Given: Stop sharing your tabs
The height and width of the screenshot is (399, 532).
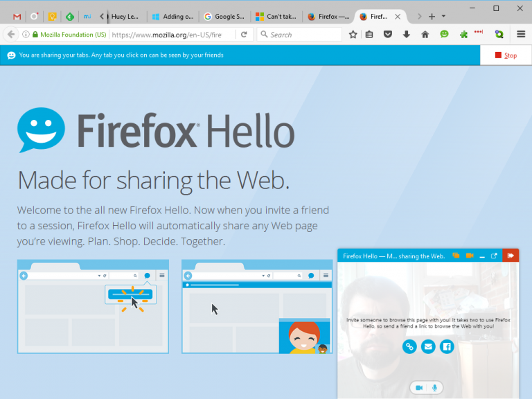Looking at the screenshot, I should coord(506,55).
